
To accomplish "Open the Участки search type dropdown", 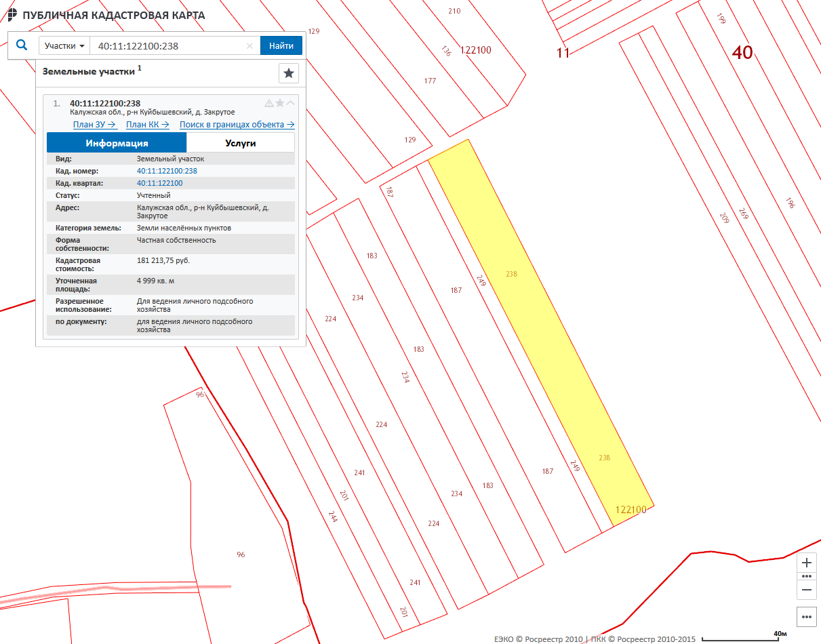I will [64, 46].
